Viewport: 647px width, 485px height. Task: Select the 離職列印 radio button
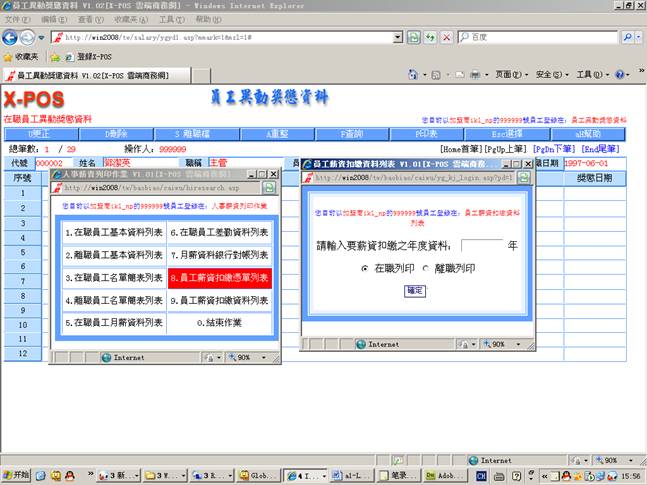(x=425, y=269)
